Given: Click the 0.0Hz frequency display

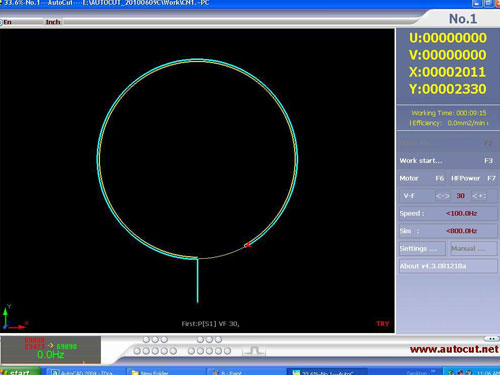Looking at the screenshot, I should 50,355.
